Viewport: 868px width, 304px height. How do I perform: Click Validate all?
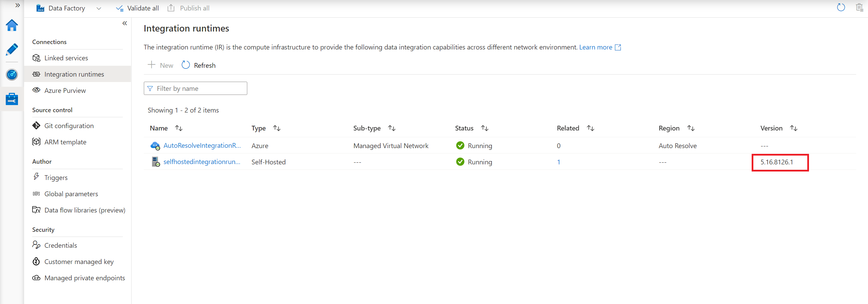point(137,8)
